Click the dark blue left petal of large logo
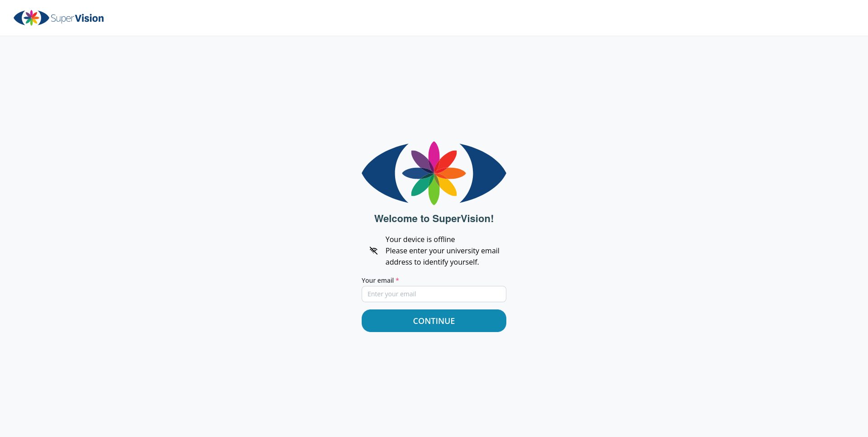Image resolution: width=868 pixels, height=437 pixels. tap(418, 173)
